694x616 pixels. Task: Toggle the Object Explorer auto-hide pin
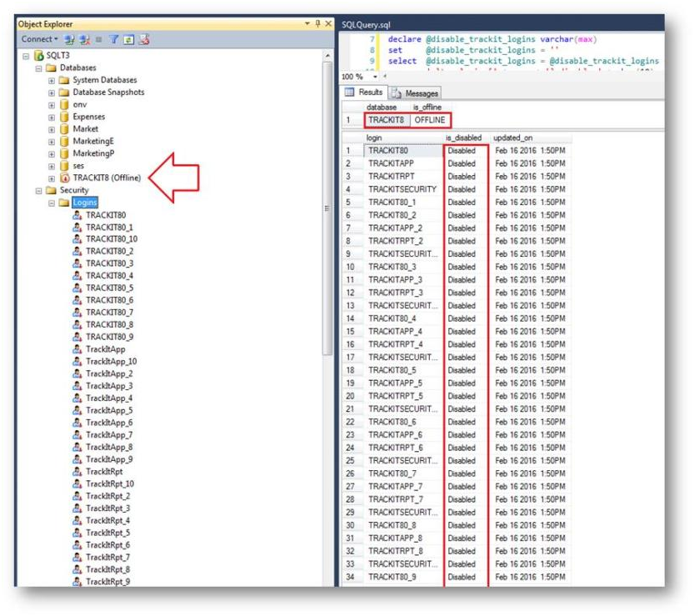(x=317, y=23)
